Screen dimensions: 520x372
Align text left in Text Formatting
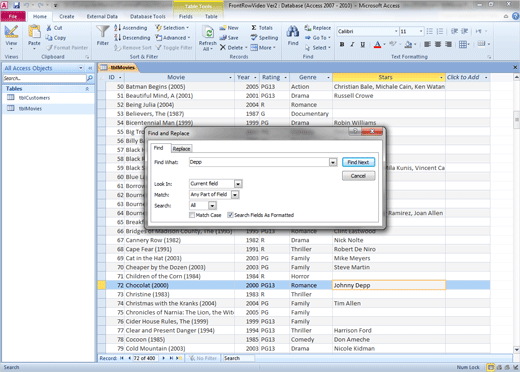point(427,44)
